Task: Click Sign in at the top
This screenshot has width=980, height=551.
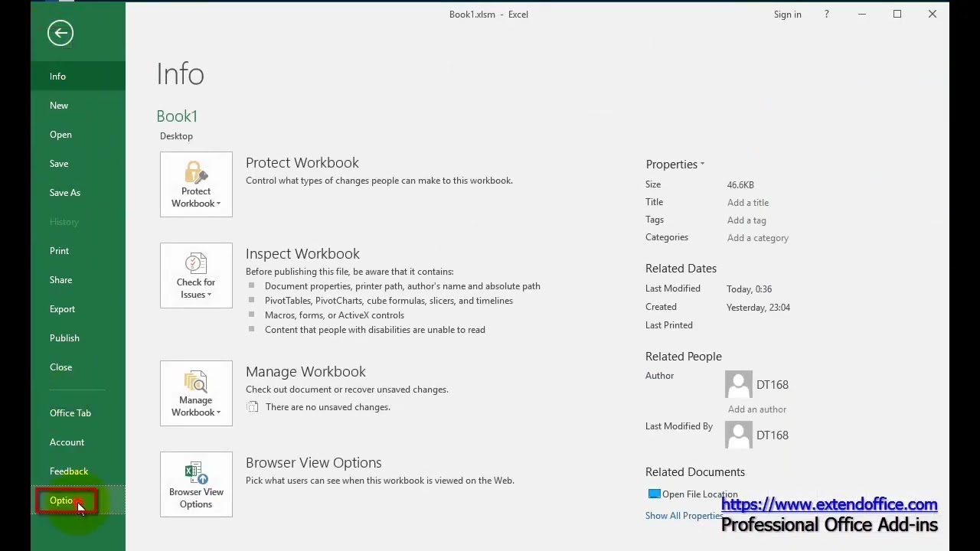Action: tap(787, 15)
